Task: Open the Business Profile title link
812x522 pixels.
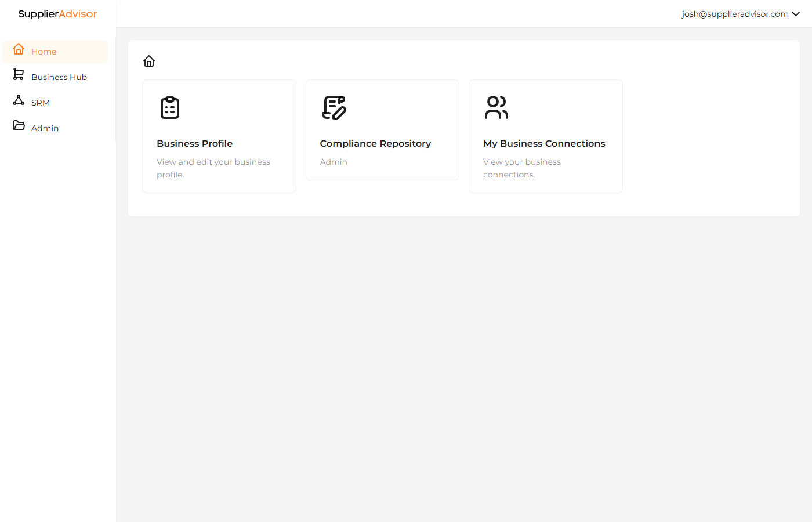Action: pyautogui.click(x=194, y=143)
